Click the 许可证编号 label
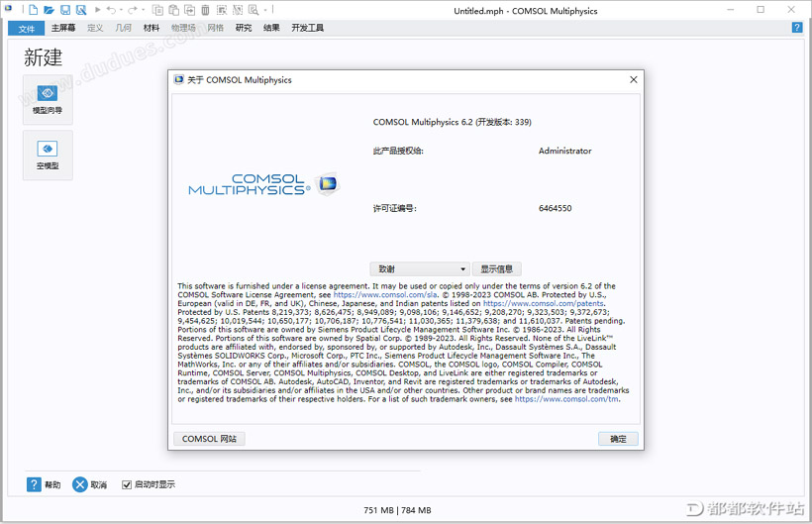Screen dimensions: 812x524 pyautogui.click(x=394, y=208)
